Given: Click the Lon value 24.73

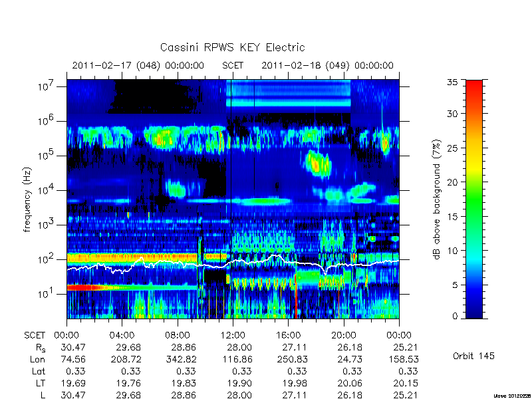Looking at the screenshot, I should point(350,359).
